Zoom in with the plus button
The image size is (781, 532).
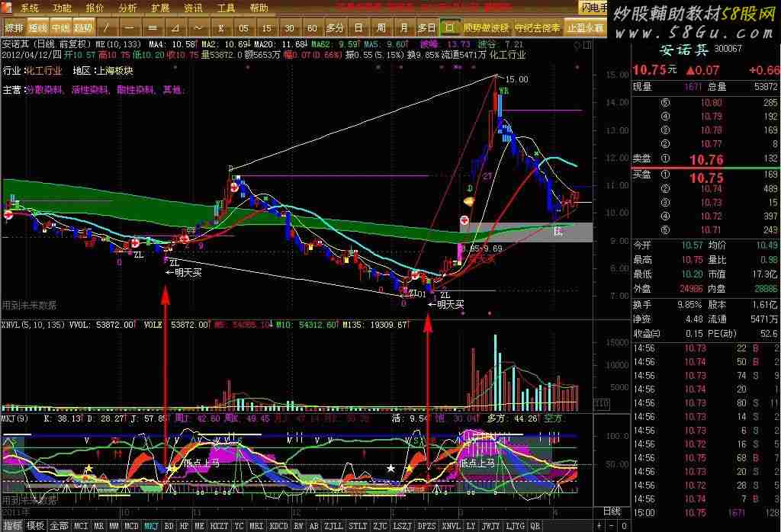pyautogui.click(x=599, y=526)
